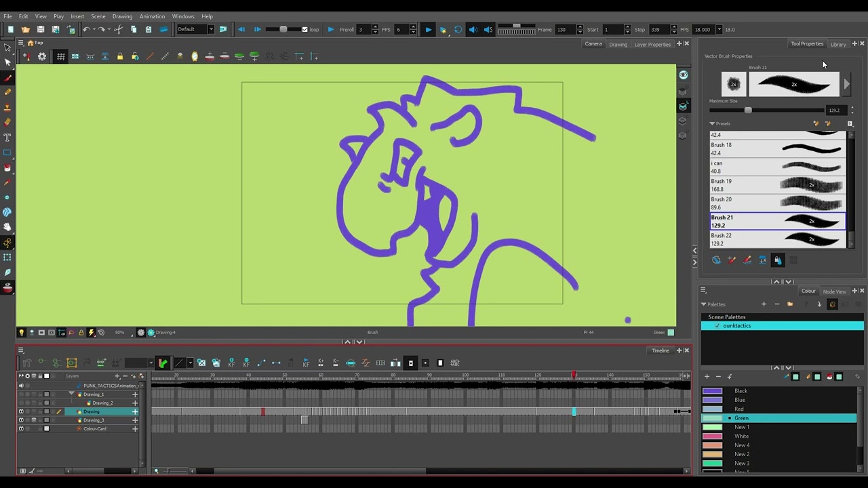Open the palette folder icon
This screenshot has width=868, height=488.
(x=790, y=304)
